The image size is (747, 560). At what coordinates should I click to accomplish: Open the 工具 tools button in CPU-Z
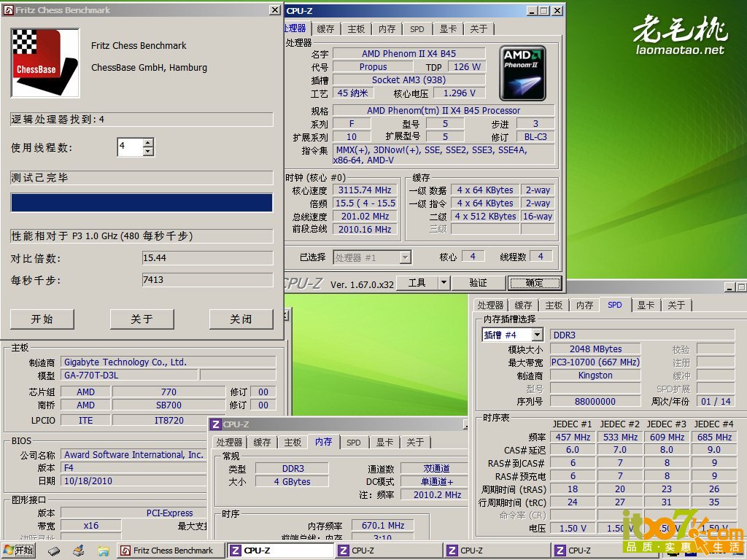[417, 284]
